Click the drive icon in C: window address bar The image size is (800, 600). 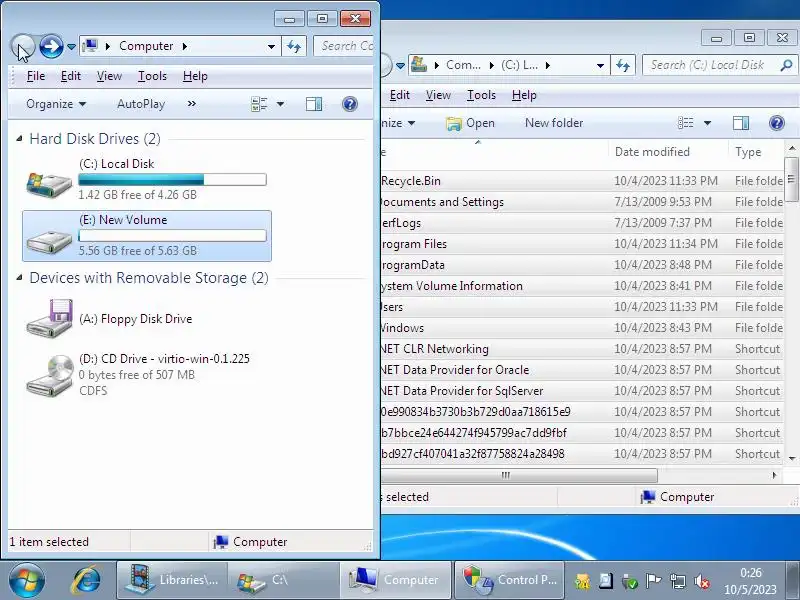click(419, 65)
